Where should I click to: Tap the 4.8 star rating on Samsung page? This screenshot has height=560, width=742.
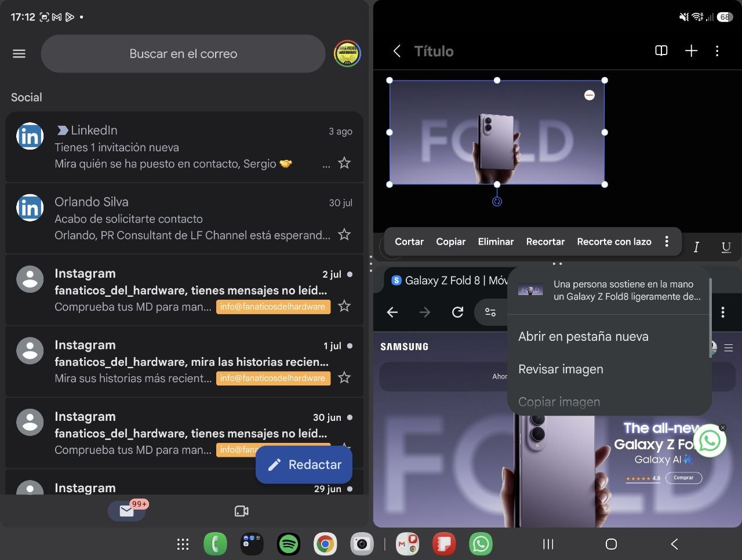(x=643, y=479)
